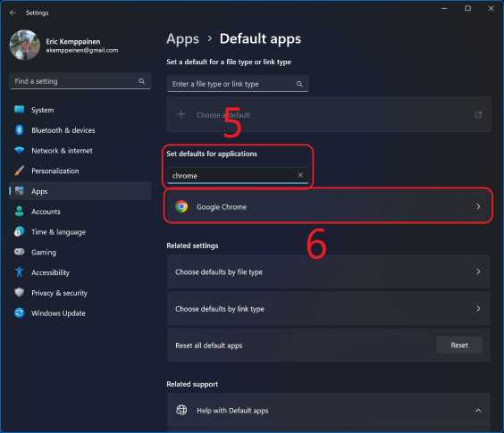This screenshot has height=433, width=504.
Task: Click the System icon in the sidebar
Action: tap(20, 110)
